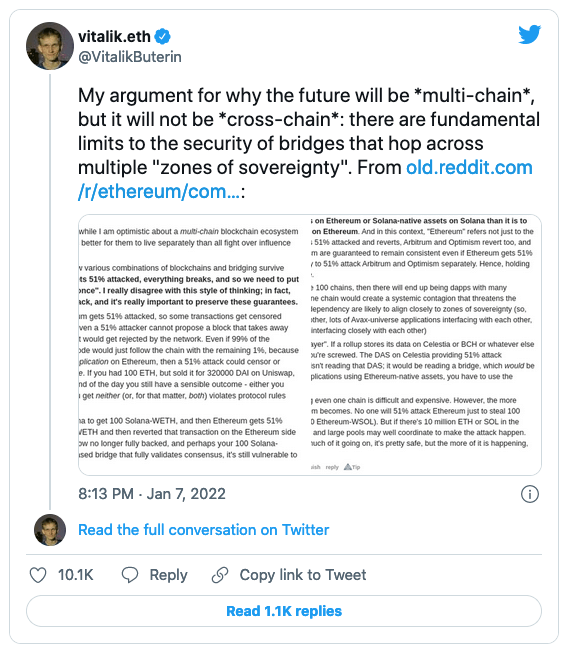Click the 8:13 PM · Jan 7, 2022 timestamp
Viewport: 567px width, 653px height.
click(x=152, y=494)
